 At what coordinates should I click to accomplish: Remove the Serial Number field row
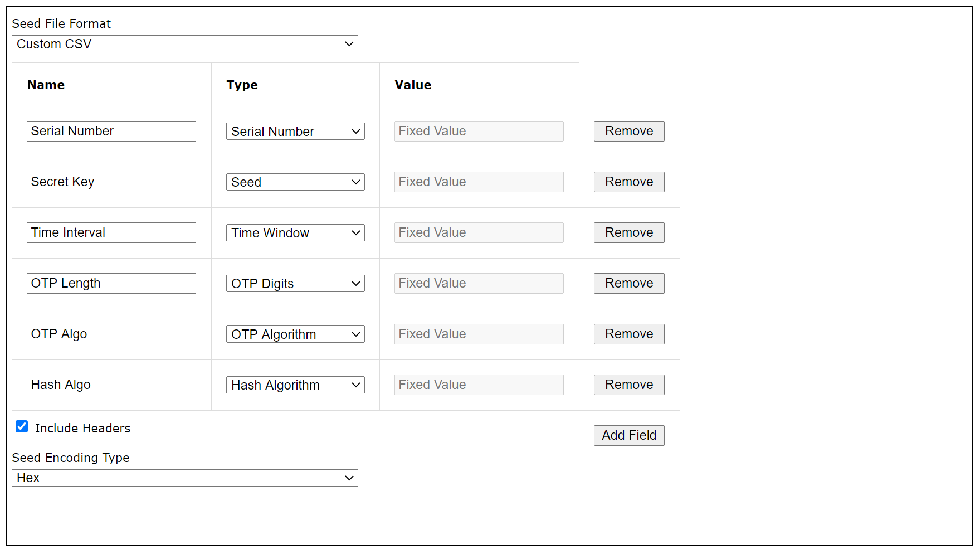click(629, 132)
